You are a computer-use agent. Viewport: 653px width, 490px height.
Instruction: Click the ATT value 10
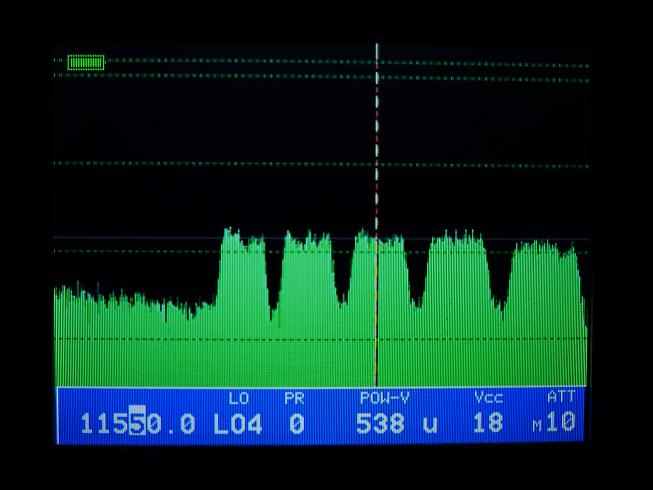[x=561, y=423]
